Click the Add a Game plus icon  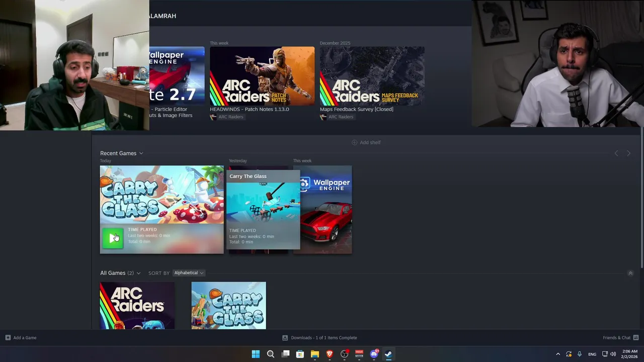click(x=8, y=338)
